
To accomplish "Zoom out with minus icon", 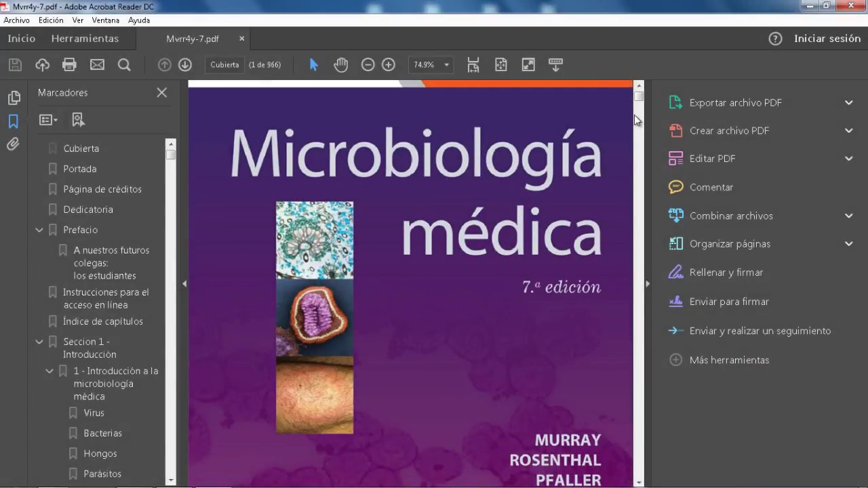I will [x=368, y=65].
